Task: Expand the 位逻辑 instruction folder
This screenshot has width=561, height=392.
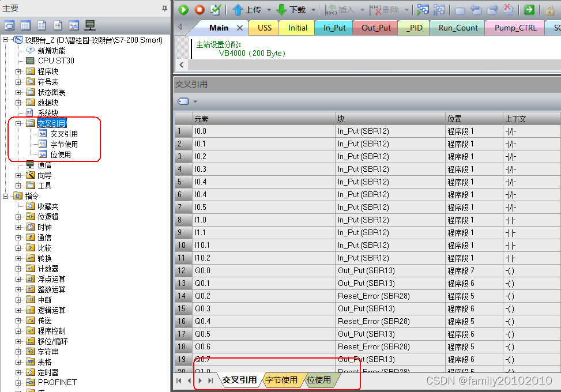Action: [18, 217]
